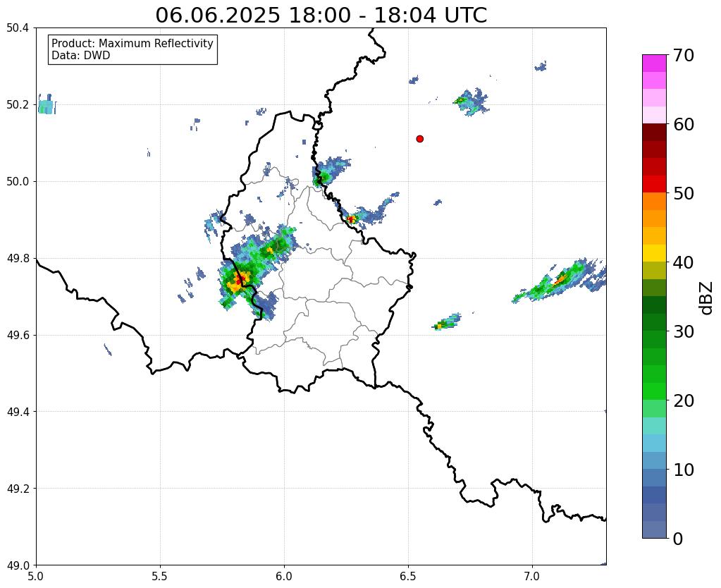Viewport: 721px width, 588px height.
Task: Click longitude tick label 5.5
Action: (160, 577)
